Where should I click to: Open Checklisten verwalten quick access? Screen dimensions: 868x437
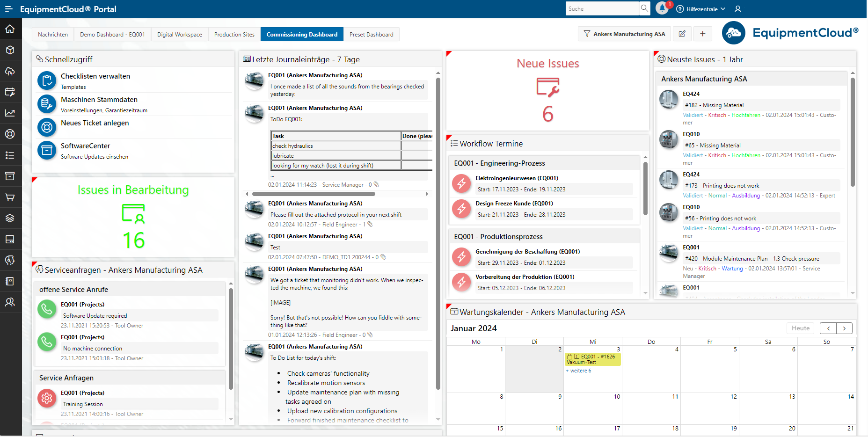click(x=95, y=76)
